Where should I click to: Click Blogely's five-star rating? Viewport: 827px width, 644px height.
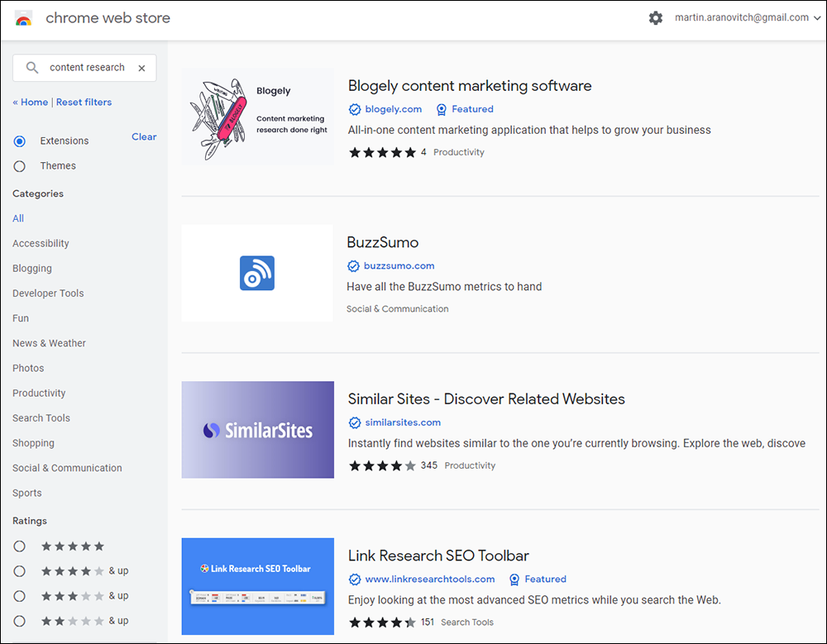tap(382, 152)
